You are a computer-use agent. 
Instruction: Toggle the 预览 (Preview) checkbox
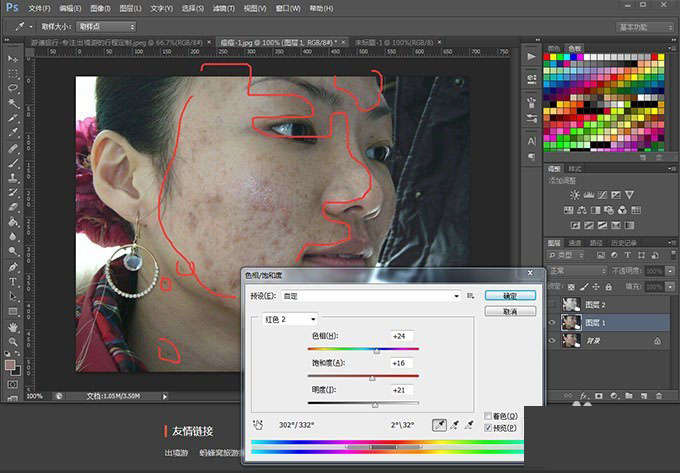click(487, 428)
